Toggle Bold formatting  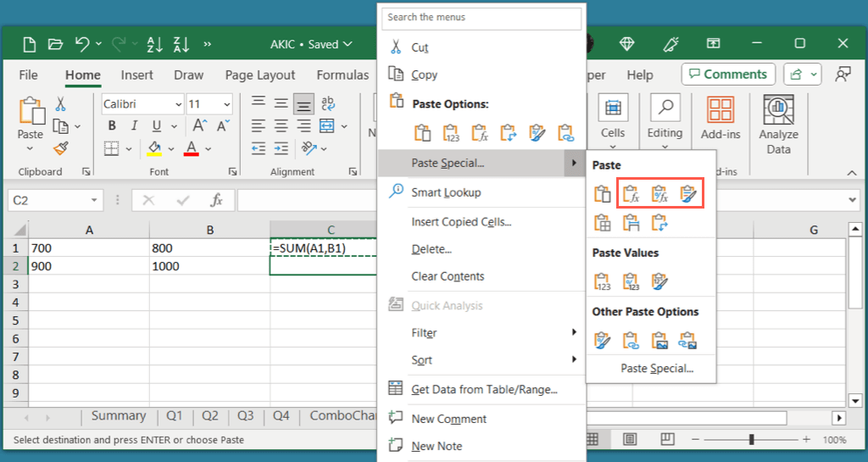pos(112,126)
